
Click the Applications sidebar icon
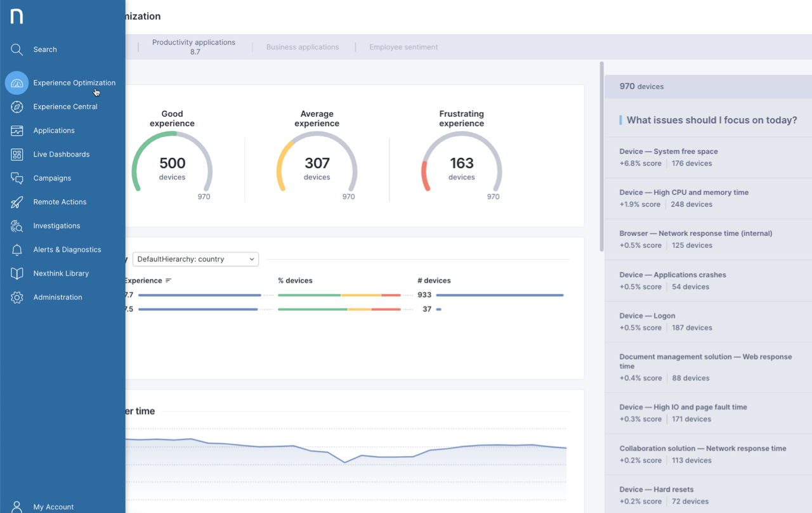point(16,131)
